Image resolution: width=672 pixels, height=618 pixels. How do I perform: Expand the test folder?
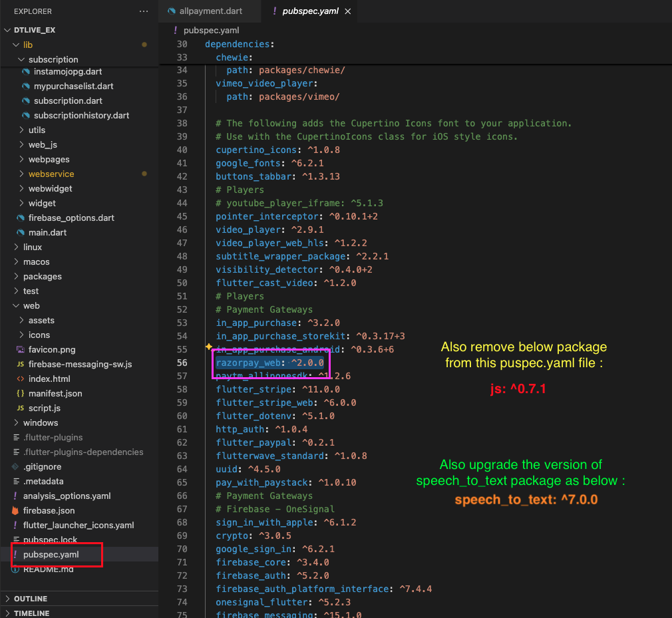(x=16, y=291)
